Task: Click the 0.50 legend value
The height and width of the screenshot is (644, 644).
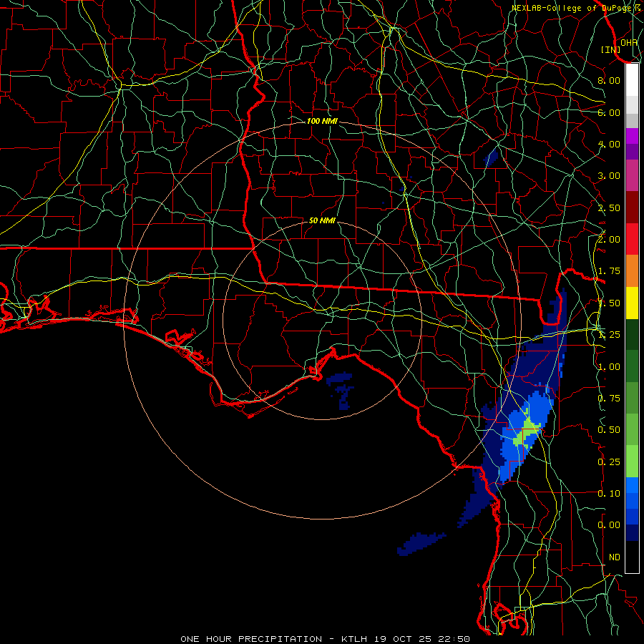Action: pos(609,430)
